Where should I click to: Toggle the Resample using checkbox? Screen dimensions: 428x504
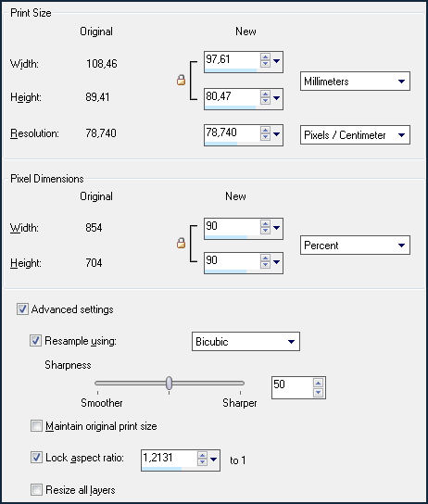pyautogui.click(x=35, y=340)
